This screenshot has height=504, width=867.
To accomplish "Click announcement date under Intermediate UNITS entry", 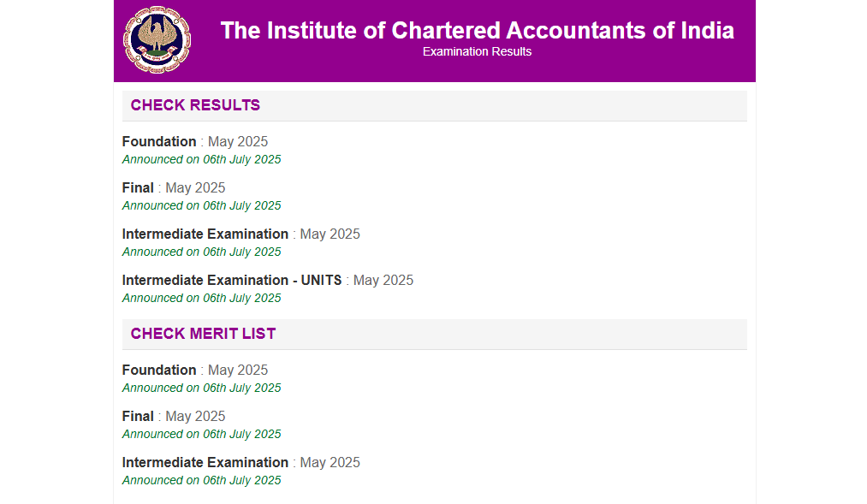I will pos(202,298).
